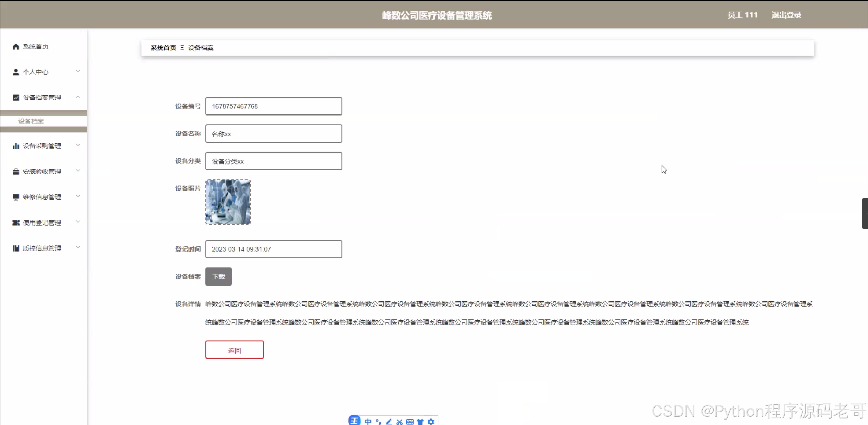Image resolution: width=868 pixels, height=425 pixels.
Task: Expand the 个人中心 menu chevron
Action: point(78,71)
